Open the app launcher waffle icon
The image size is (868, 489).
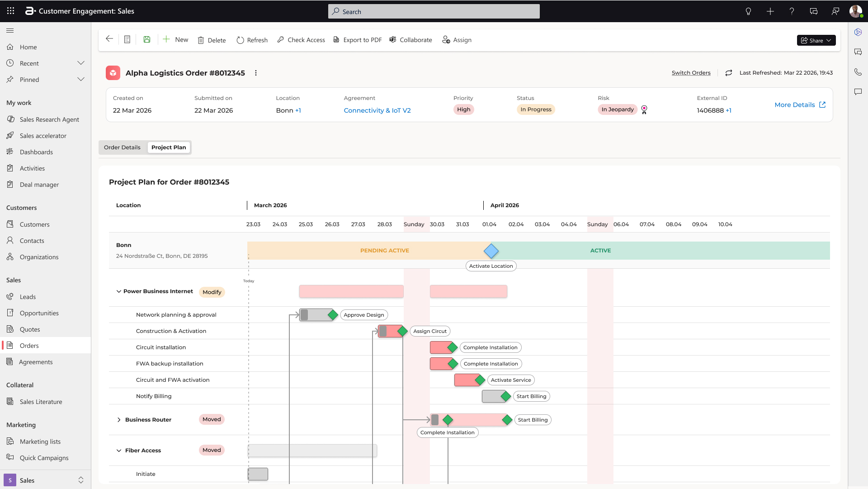point(11,11)
